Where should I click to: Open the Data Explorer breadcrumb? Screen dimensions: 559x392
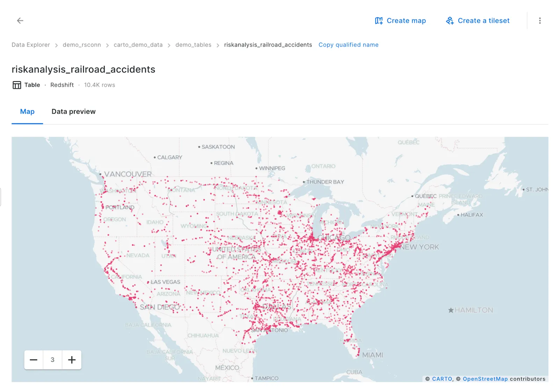[x=30, y=45]
